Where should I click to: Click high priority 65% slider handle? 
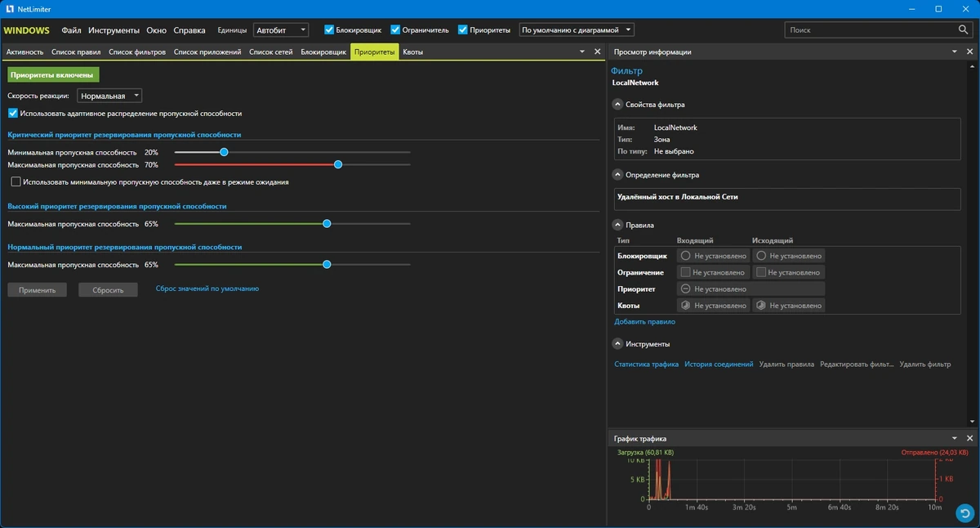(x=327, y=223)
